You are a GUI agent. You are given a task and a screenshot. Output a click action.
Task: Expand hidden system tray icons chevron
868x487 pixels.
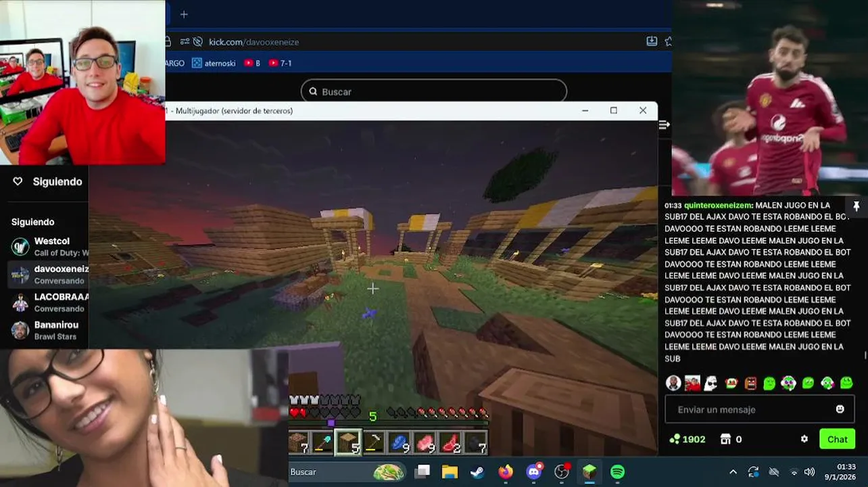pos(733,471)
